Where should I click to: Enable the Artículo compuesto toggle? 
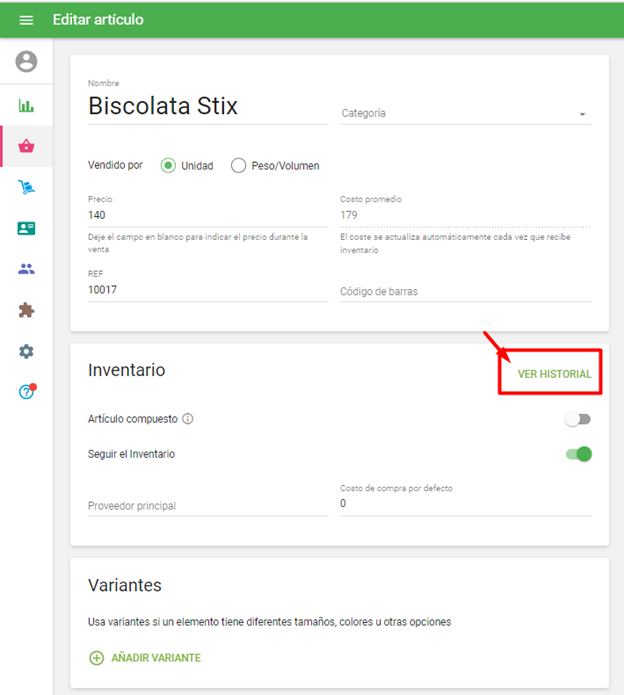(578, 419)
